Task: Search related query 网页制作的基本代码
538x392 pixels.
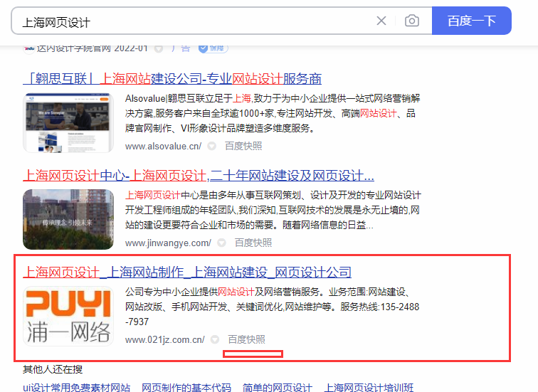Action: click(x=186, y=388)
